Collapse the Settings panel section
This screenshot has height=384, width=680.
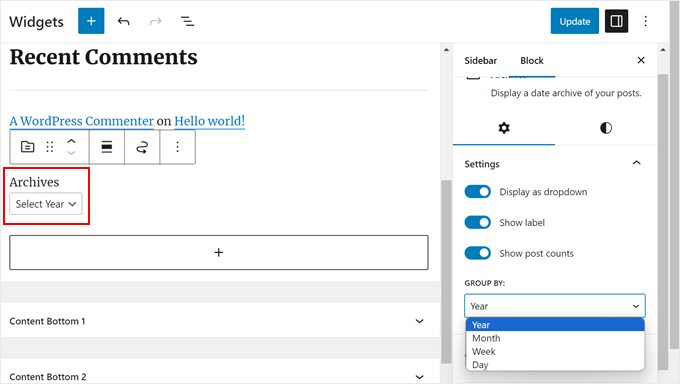636,163
